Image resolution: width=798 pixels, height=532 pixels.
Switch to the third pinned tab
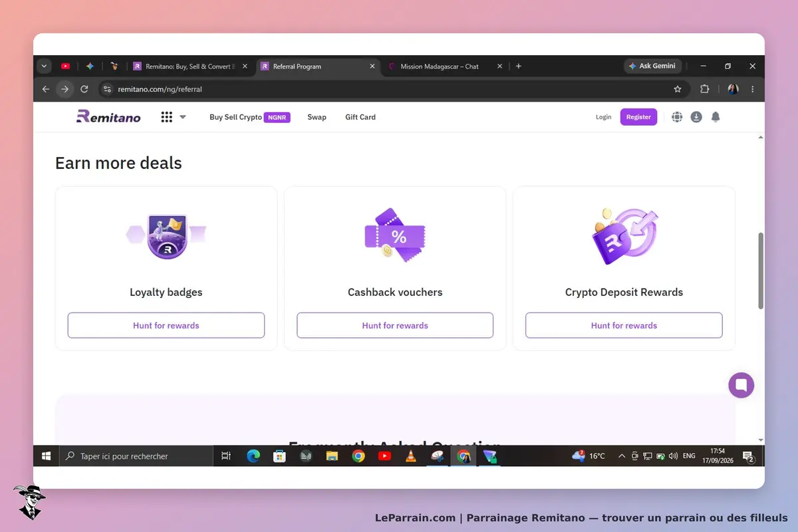tap(114, 66)
